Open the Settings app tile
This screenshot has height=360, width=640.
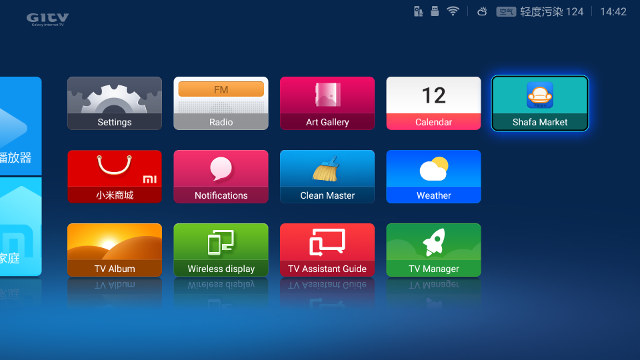click(x=114, y=103)
